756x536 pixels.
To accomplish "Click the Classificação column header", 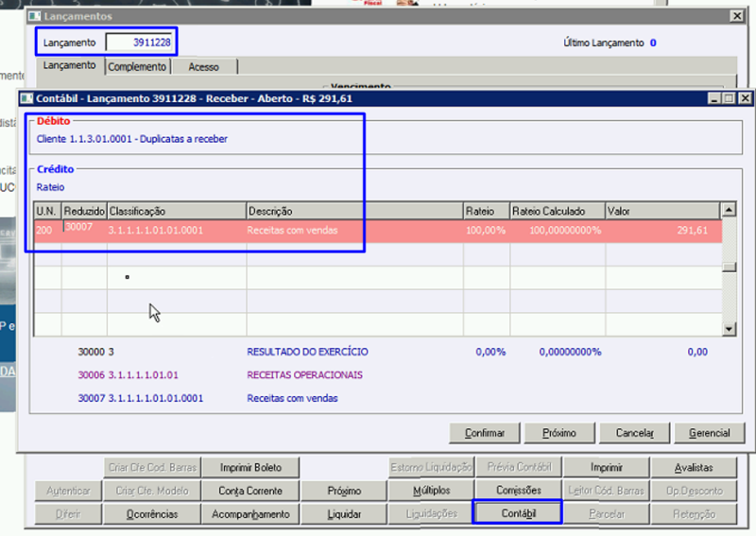I will click(x=177, y=212).
